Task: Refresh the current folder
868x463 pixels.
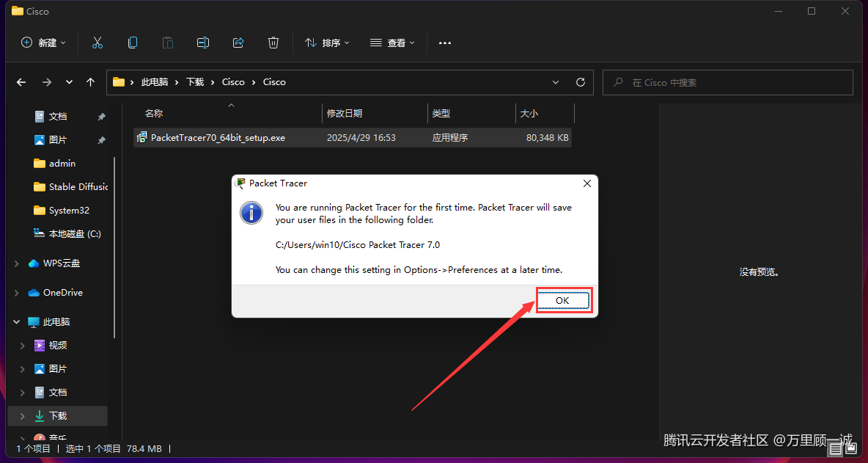Action: coord(580,82)
